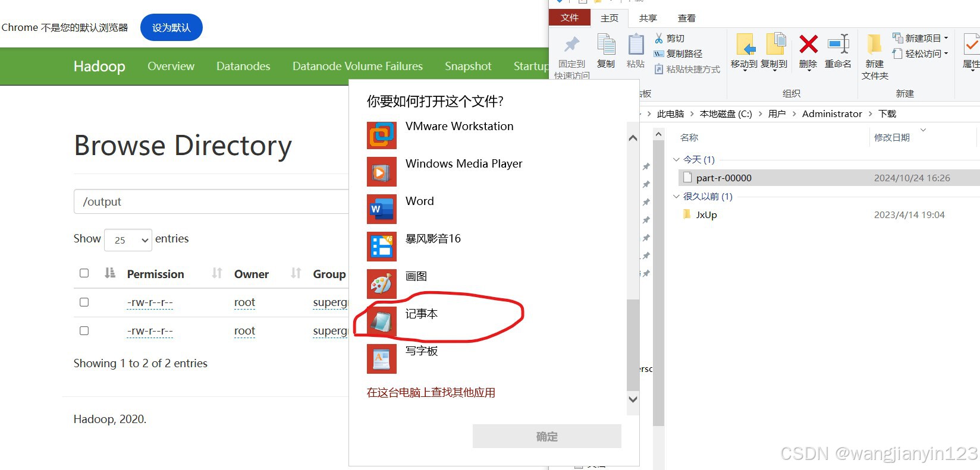
Task: Click chevron after 本地磁盘 (C:) in breadcrumb
Action: click(761, 114)
